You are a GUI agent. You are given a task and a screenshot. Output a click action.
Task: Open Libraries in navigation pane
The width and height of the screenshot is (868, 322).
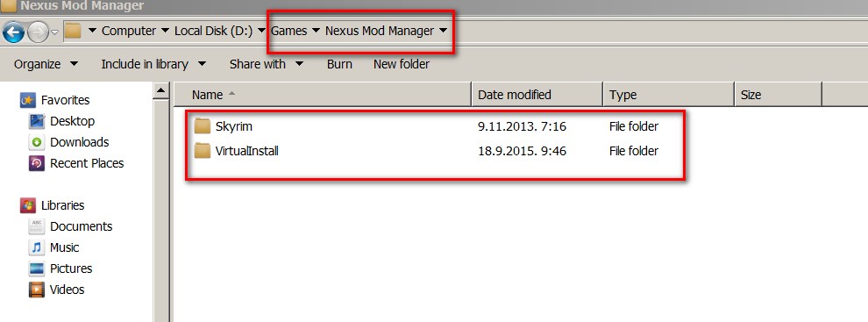click(x=62, y=205)
